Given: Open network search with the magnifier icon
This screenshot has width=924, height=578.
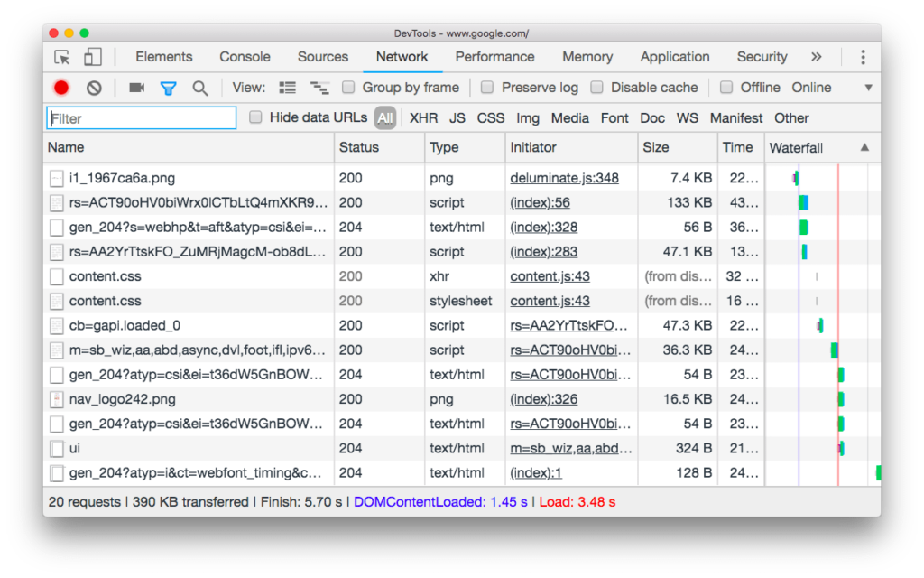Looking at the screenshot, I should [x=200, y=89].
